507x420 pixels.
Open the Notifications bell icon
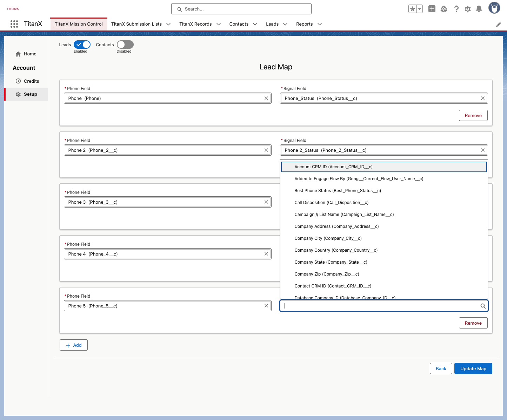pos(479,9)
